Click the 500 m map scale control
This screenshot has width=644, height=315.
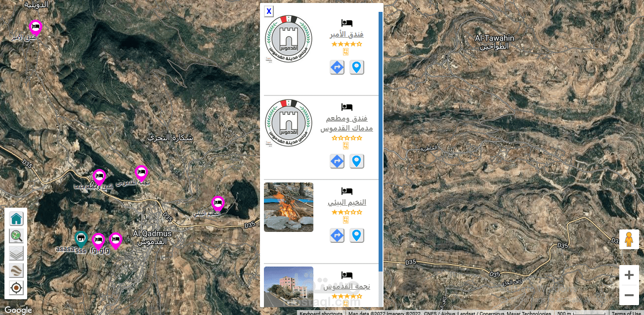(581, 313)
